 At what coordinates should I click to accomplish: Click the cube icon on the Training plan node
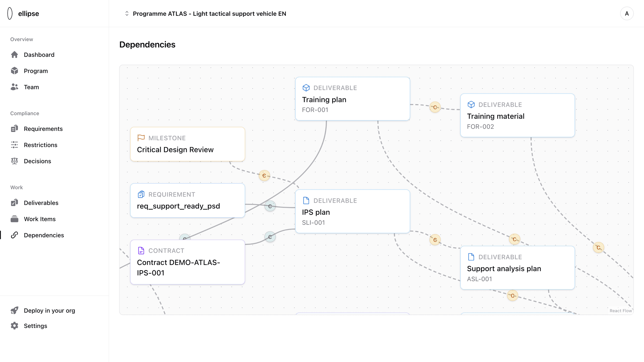click(306, 88)
